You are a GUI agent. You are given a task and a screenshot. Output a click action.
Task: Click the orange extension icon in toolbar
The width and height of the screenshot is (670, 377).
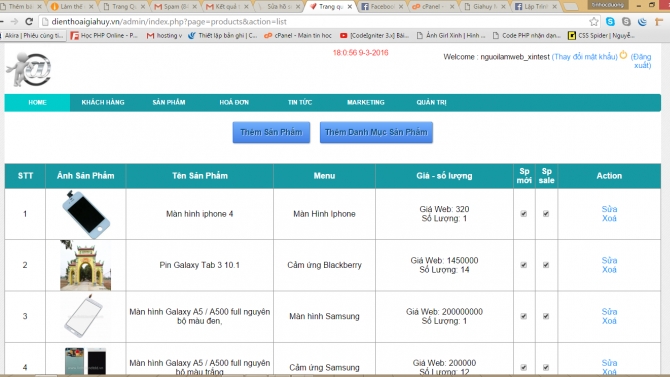point(658,21)
